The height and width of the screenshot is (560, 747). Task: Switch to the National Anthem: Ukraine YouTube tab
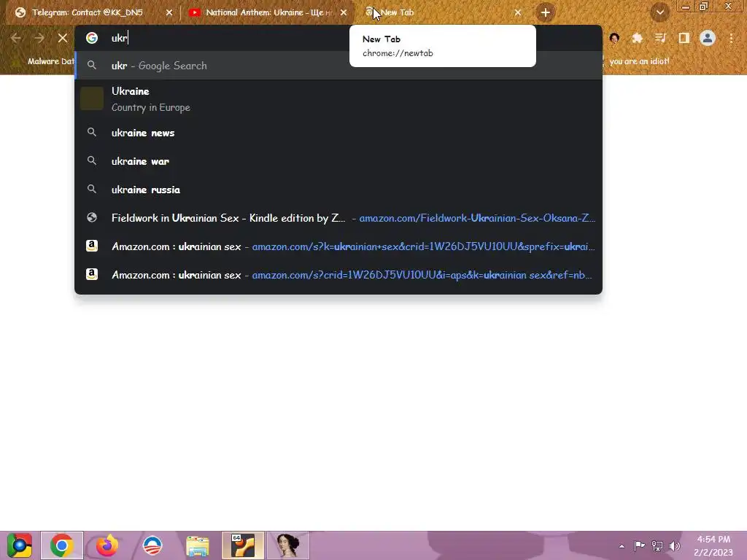tap(269, 12)
